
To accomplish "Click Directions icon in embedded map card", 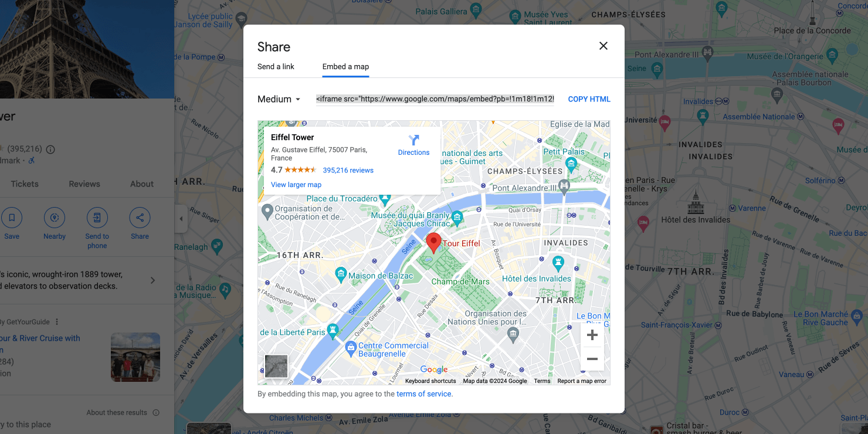I will point(413,140).
